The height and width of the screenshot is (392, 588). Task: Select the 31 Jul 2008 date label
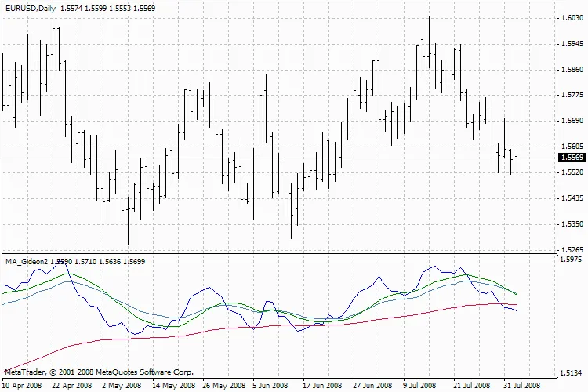tap(521, 386)
